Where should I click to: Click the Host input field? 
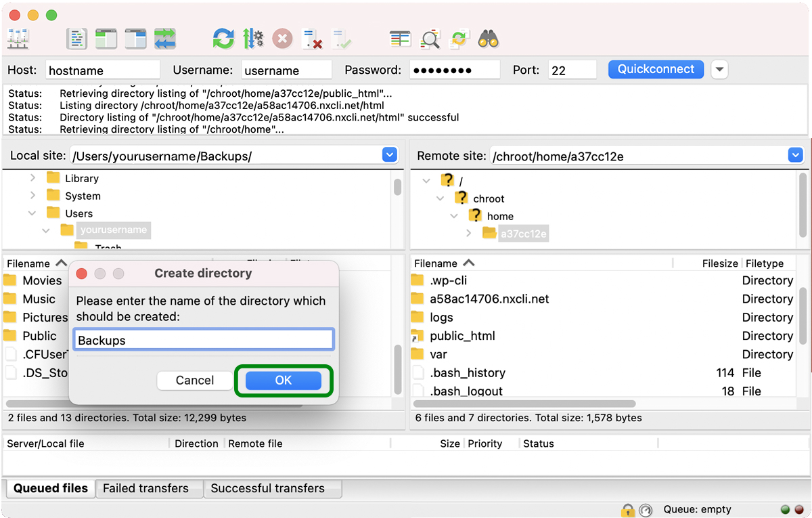(x=103, y=70)
